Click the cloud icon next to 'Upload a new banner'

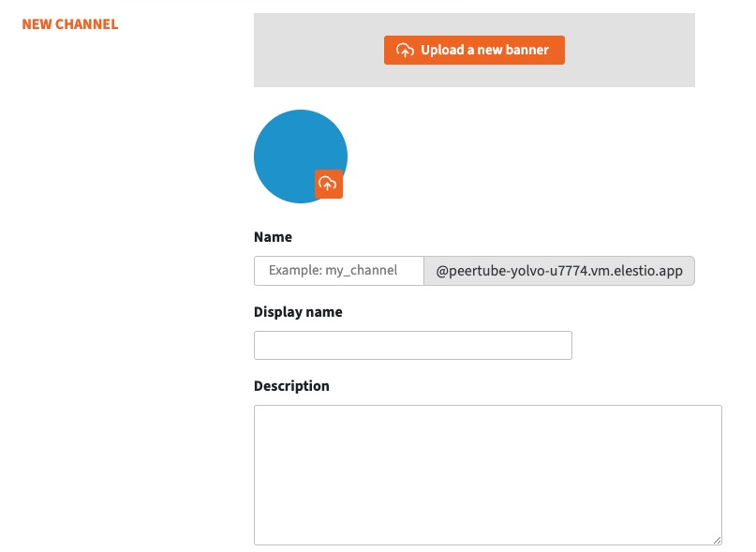(x=405, y=50)
